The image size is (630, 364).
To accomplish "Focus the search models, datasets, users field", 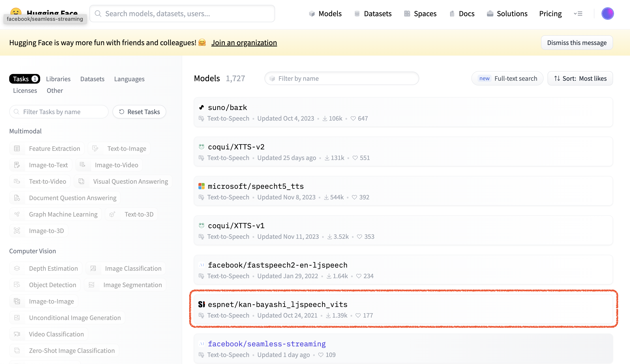I will (182, 14).
